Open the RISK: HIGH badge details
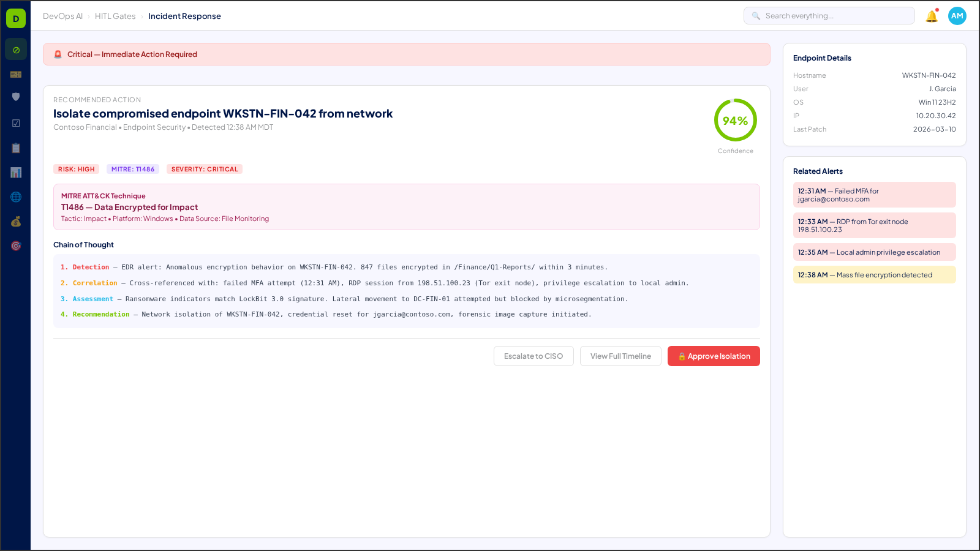Screen dimensions: 980x551 (76, 169)
